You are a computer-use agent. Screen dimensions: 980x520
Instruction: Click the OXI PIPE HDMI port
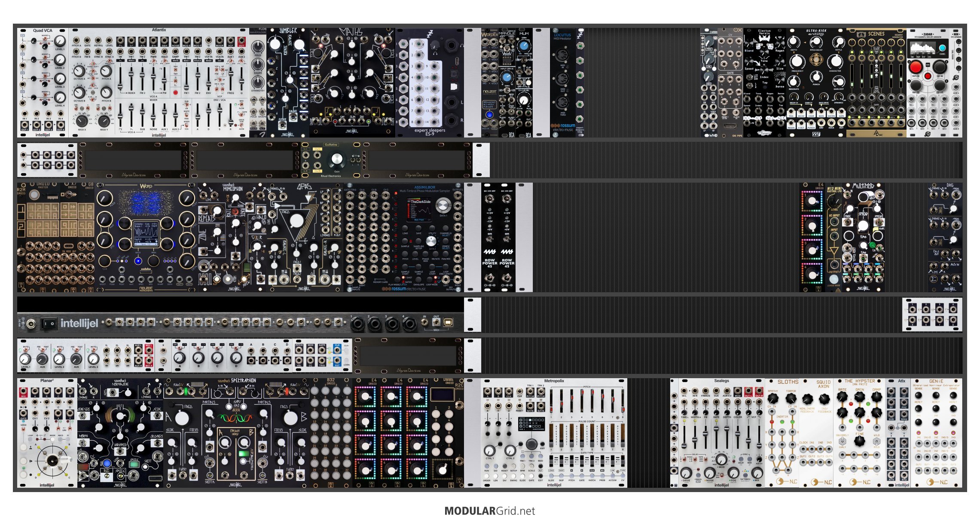[730, 126]
